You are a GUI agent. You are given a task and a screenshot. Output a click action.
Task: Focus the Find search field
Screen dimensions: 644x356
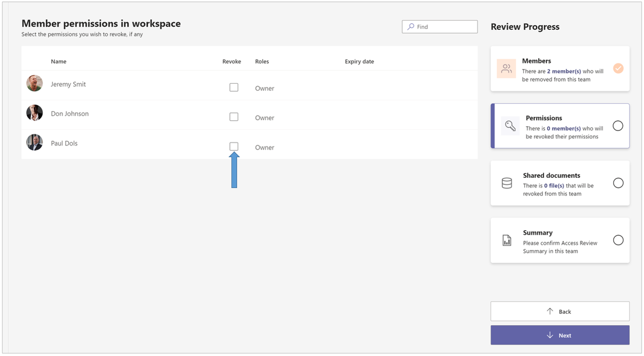(440, 27)
